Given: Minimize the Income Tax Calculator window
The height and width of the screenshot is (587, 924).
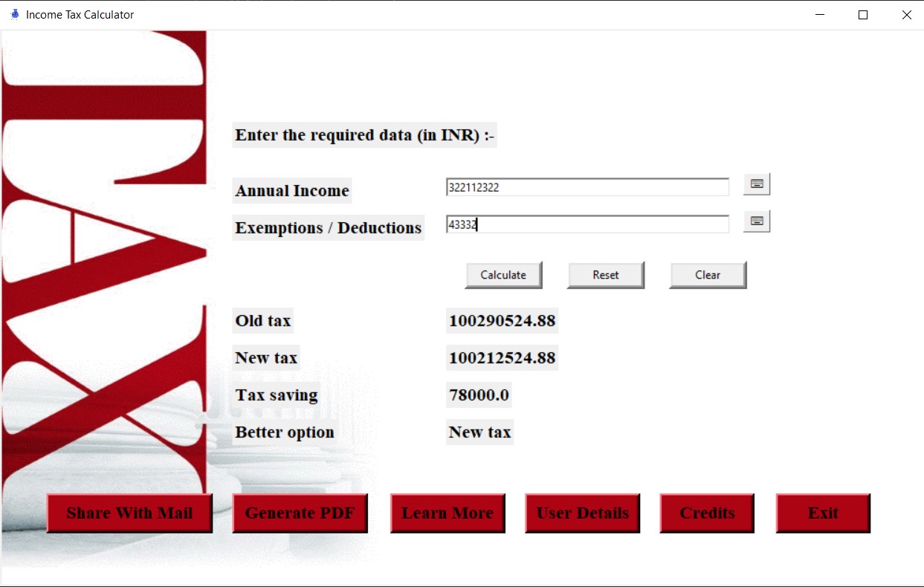Looking at the screenshot, I should click(x=820, y=15).
